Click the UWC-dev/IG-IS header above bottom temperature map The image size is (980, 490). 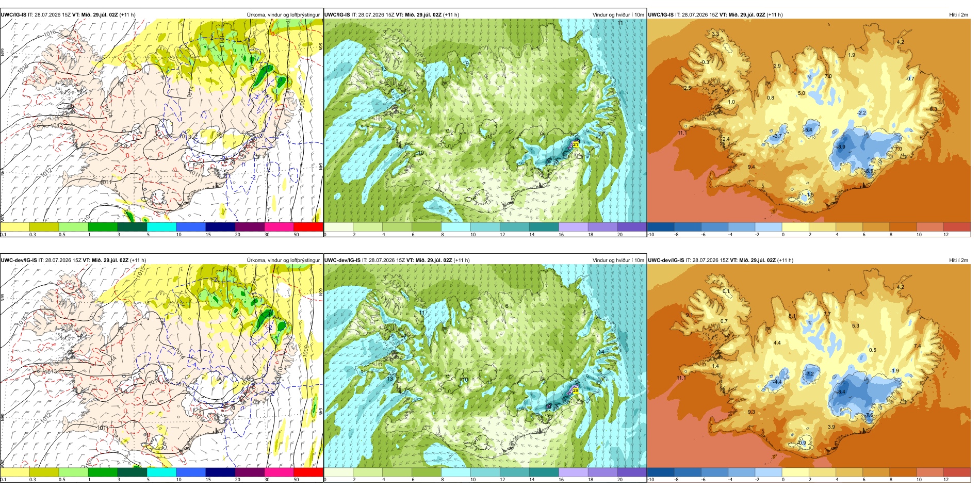tap(666, 260)
